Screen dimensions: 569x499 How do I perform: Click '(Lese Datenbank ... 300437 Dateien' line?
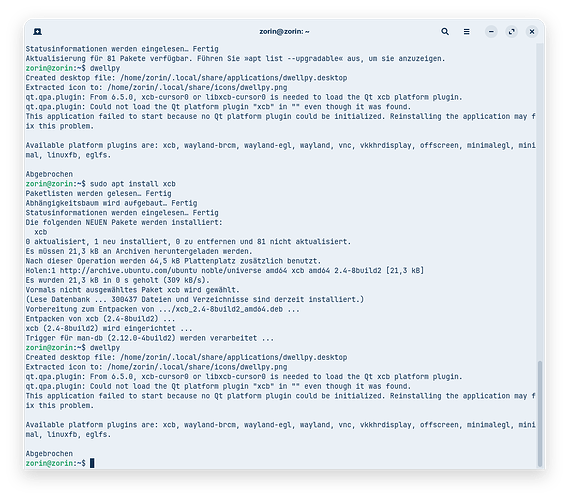point(195,299)
